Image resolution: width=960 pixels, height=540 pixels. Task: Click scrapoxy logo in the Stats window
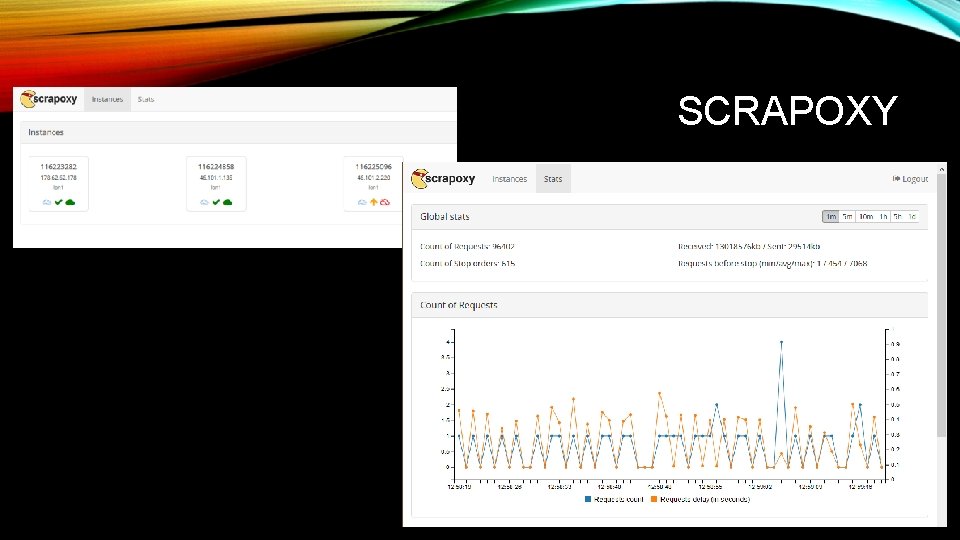[x=443, y=179]
